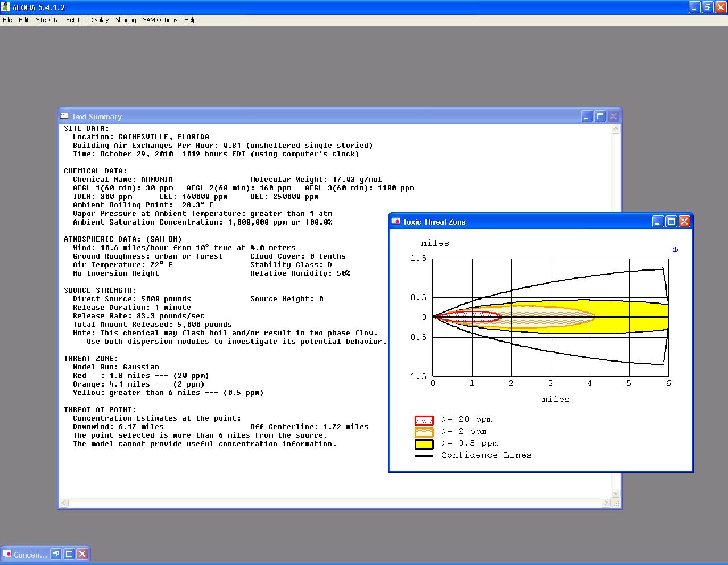Viewport: 728px width, 565px height.
Task: Click the 'Chemical Name: AMMONIA' text
Action: coord(123,180)
